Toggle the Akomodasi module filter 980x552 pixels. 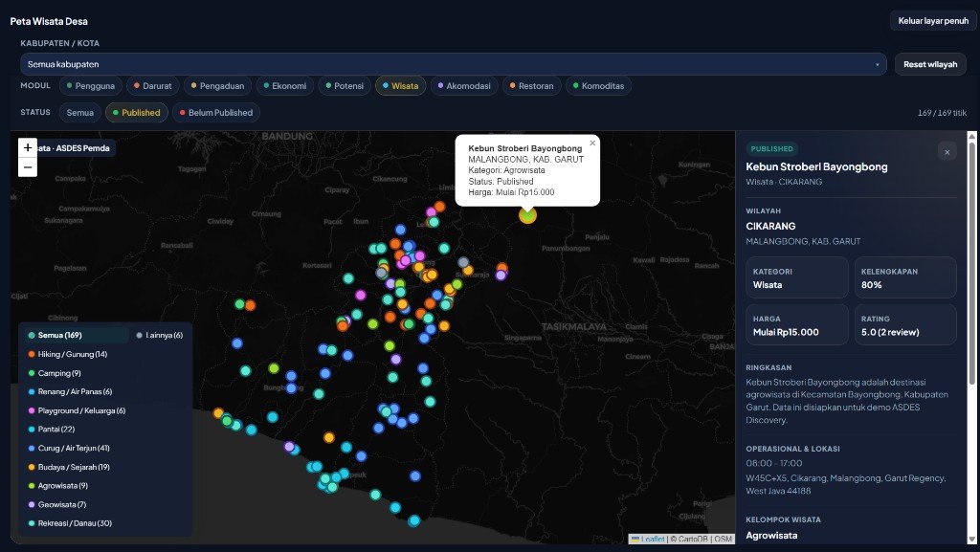pyautogui.click(x=464, y=86)
